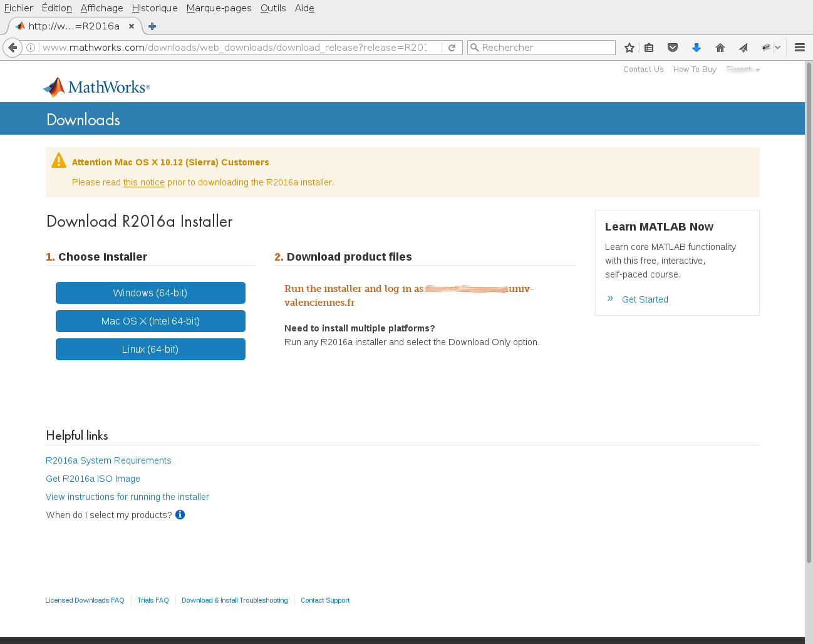The width and height of the screenshot is (813, 644).
Task: Click the bug extension icon in toolbar
Action: [x=765, y=48]
